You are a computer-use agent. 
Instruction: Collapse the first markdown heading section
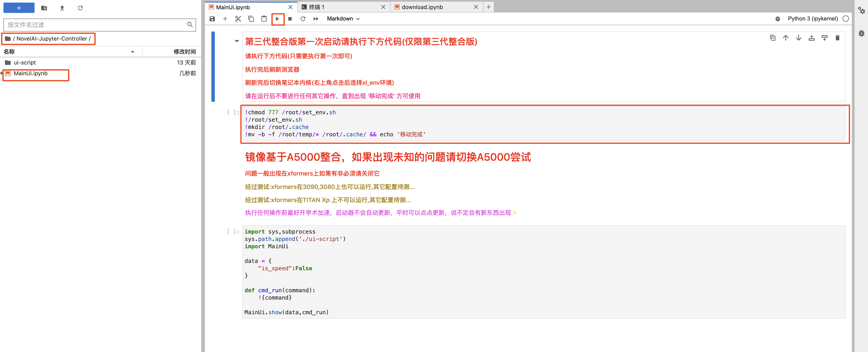pyautogui.click(x=237, y=41)
